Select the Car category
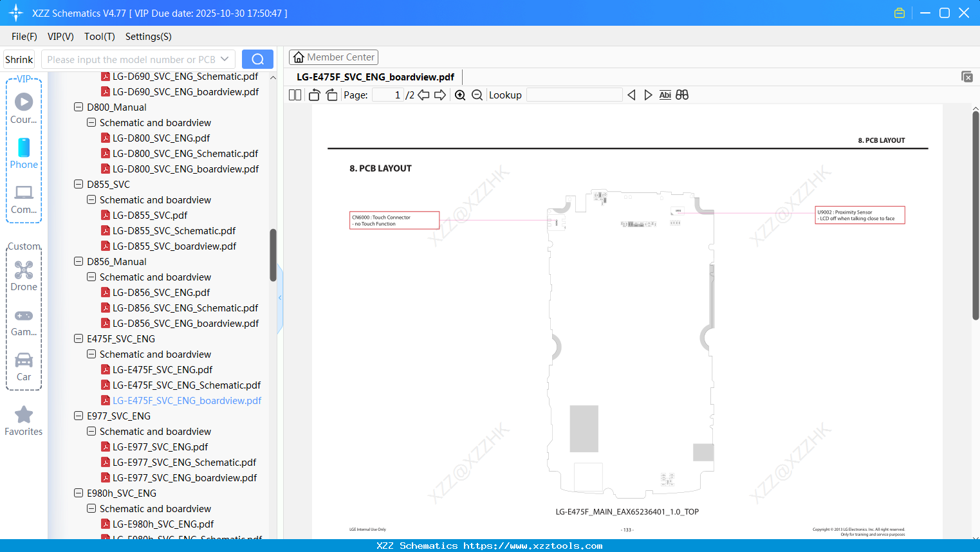 (24, 367)
